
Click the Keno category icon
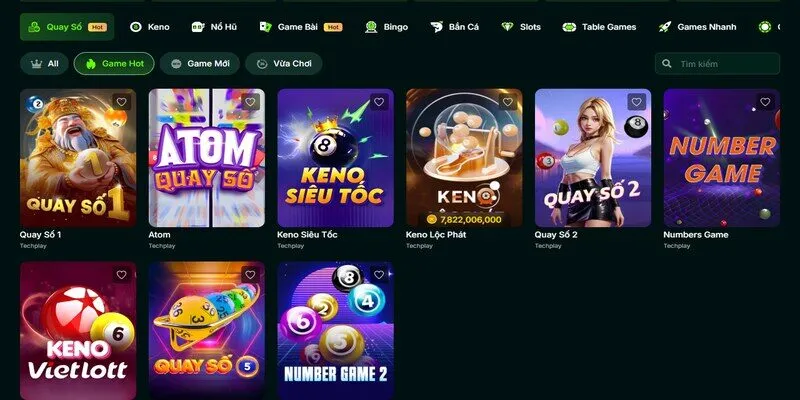tap(136, 27)
